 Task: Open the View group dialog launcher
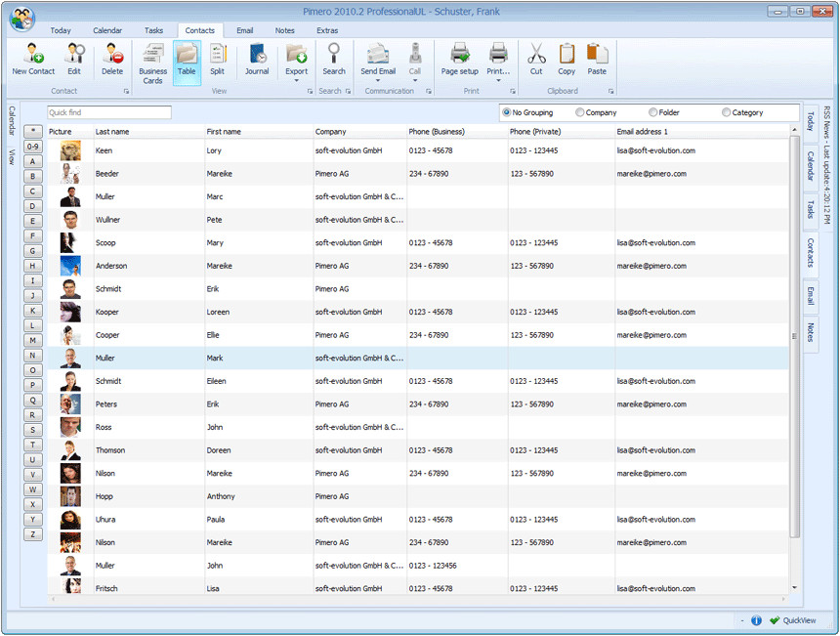[310, 92]
